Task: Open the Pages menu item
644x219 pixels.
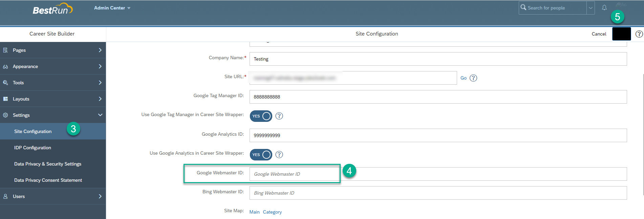Action: [53, 50]
